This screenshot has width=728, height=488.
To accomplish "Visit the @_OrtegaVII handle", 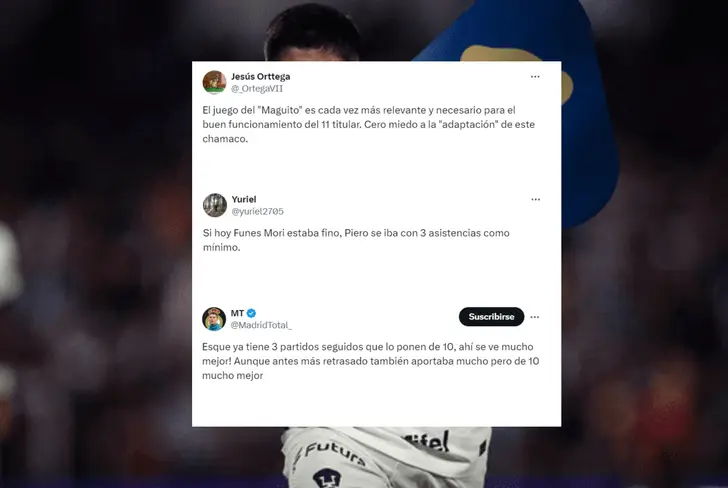I will [257, 88].
